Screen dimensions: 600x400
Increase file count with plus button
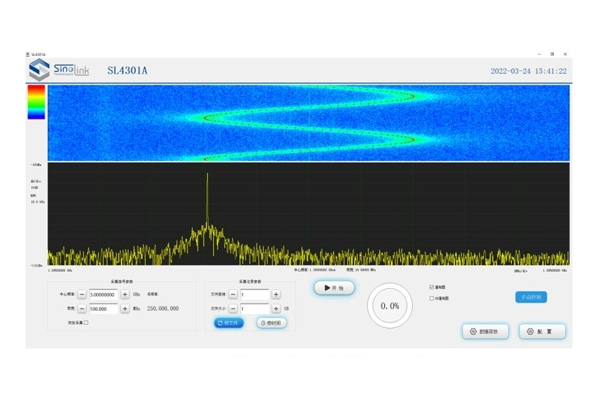[276, 295]
